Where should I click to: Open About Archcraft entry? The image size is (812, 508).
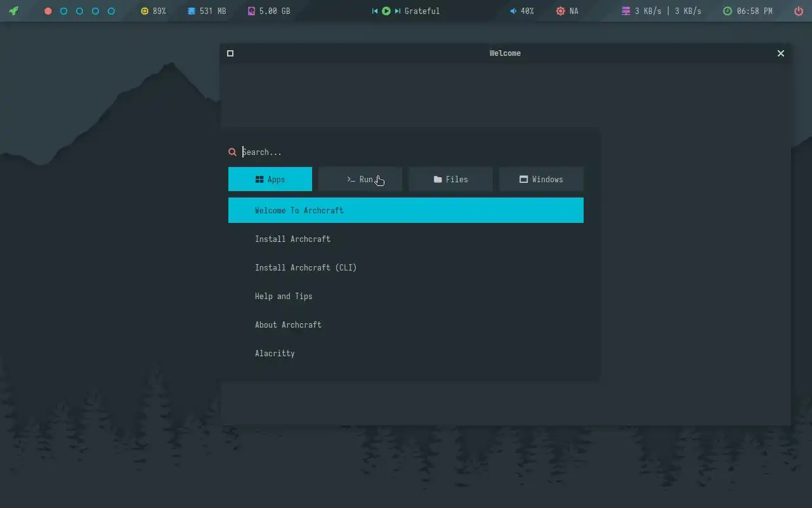click(x=406, y=324)
